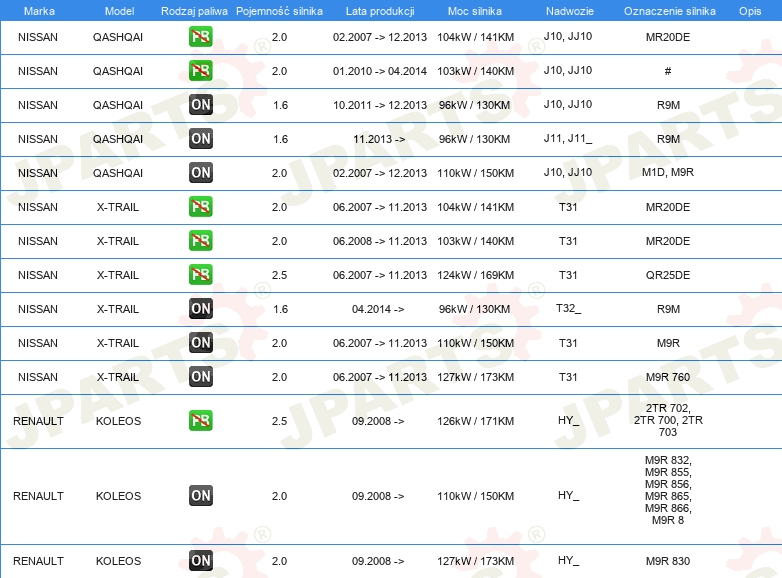Click NISSAN in the M9R 760 row
Viewport: 782px width, 578px height.
[38, 377]
